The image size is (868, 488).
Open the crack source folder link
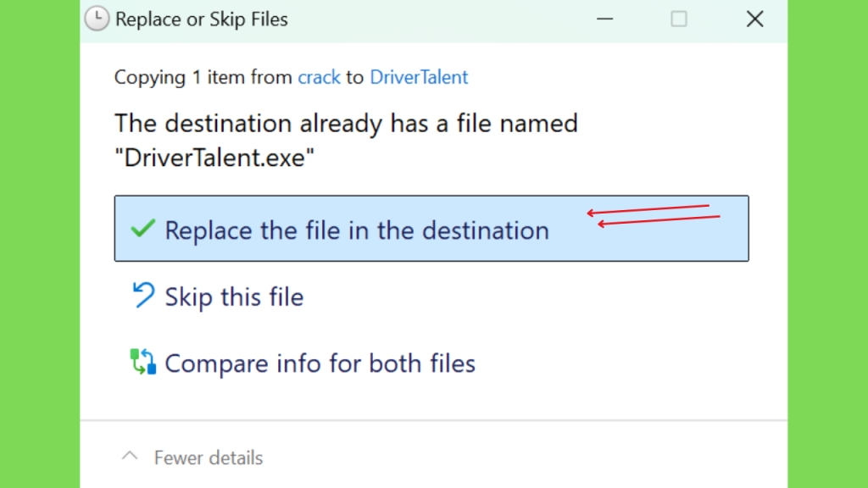coord(319,77)
